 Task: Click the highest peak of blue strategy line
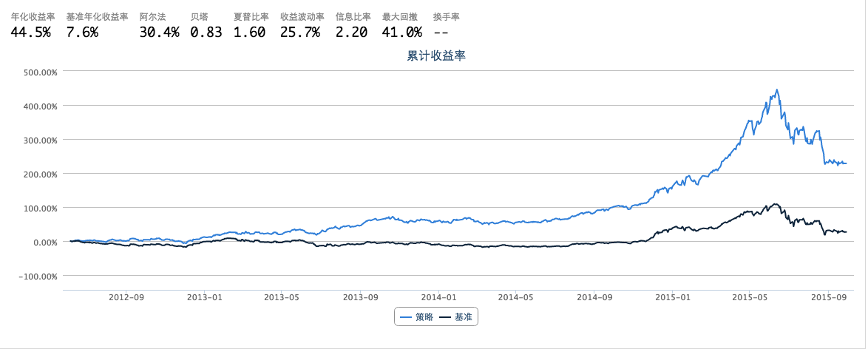[x=776, y=90]
